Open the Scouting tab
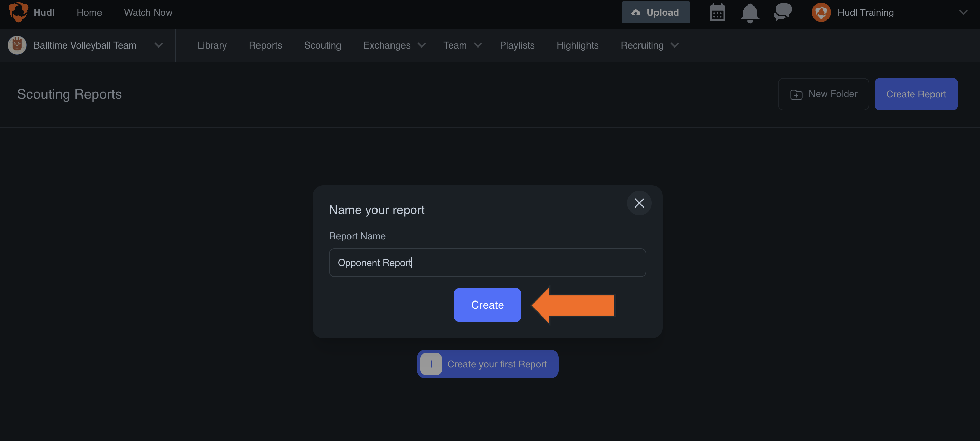 [322, 45]
